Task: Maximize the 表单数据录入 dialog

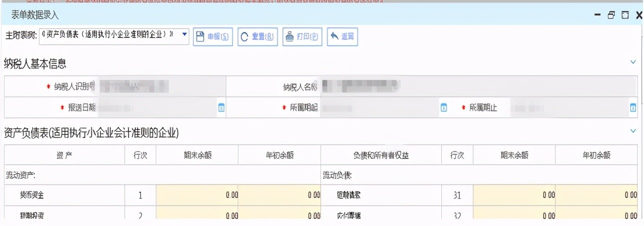Action: 625,15
